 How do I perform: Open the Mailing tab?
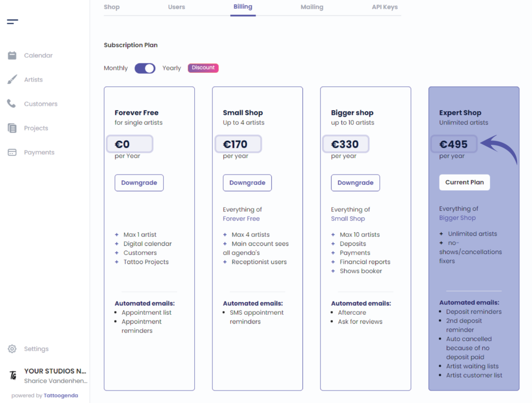[x=312, y=7]
